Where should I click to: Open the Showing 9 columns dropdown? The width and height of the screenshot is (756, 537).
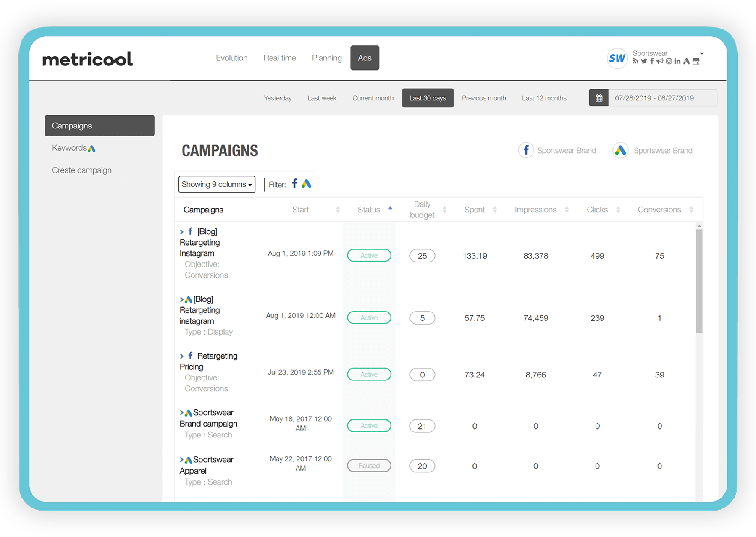pos(216,184)
